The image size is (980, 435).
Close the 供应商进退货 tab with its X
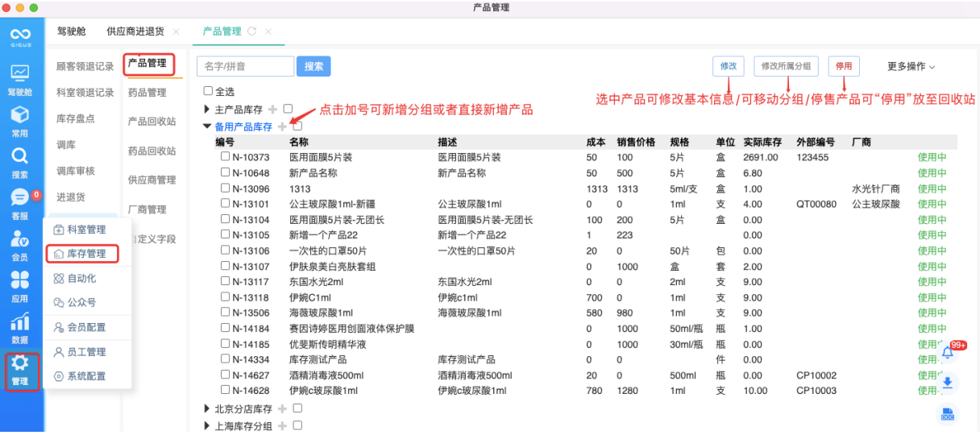pos(176,31)
